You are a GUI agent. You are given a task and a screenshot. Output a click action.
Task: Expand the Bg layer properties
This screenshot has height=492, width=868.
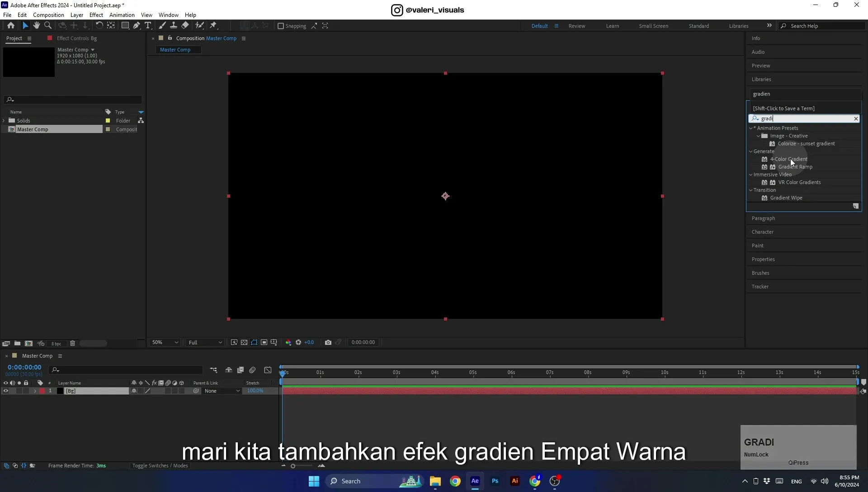click(35, 391)
